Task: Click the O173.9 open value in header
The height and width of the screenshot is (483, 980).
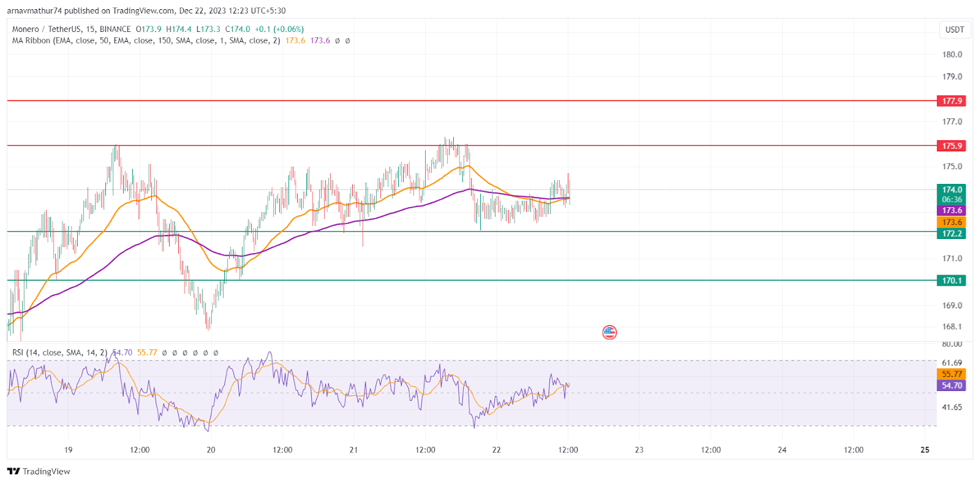Action: (x=149, y=29)
